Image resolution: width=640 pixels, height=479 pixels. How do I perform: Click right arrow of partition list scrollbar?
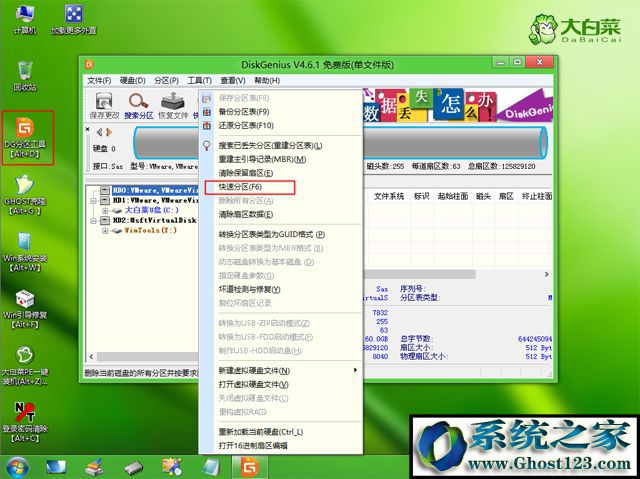pos(547,274)
